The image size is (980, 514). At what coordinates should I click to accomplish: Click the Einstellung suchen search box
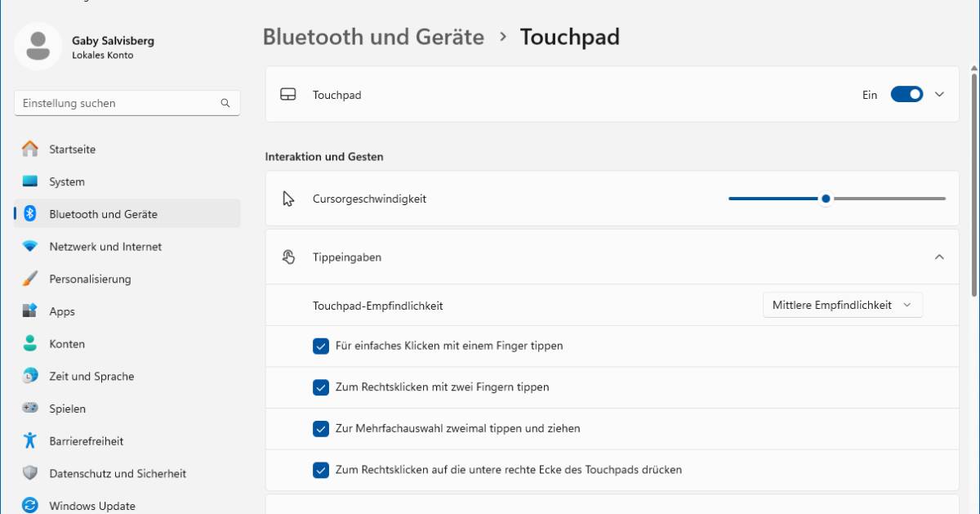click(122, 103)
